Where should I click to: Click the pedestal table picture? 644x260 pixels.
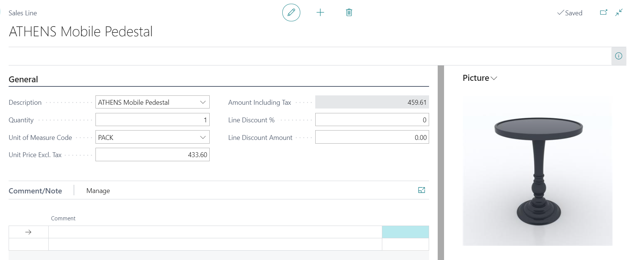pos(538,171)
